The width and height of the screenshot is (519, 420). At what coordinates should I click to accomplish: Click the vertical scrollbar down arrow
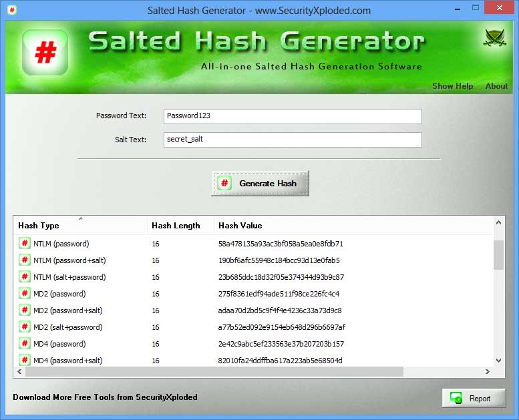point(498,360)
